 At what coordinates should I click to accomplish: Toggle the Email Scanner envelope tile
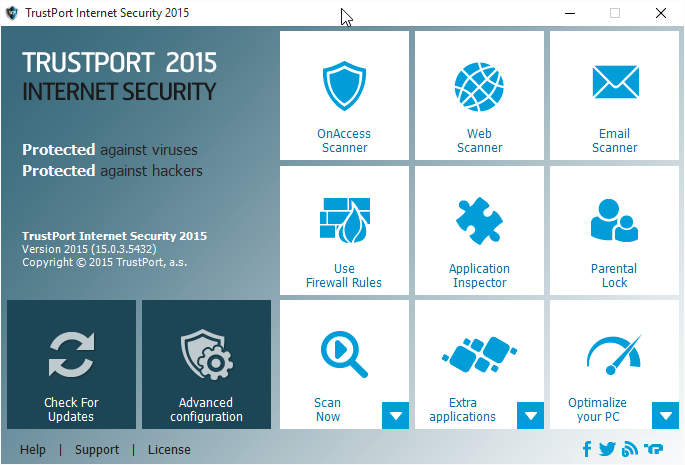click(x=614, y=95)
